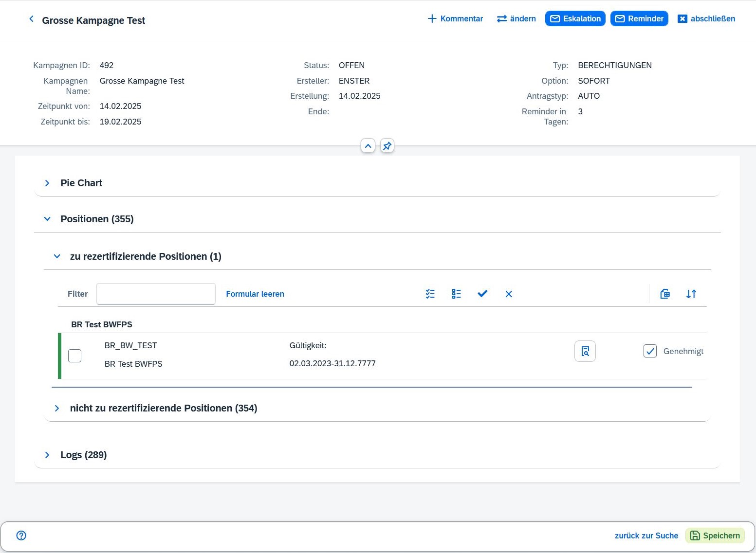Screen dimensions: 756x553
Task: Reject selected items with X icon
Action: (509, 294)
